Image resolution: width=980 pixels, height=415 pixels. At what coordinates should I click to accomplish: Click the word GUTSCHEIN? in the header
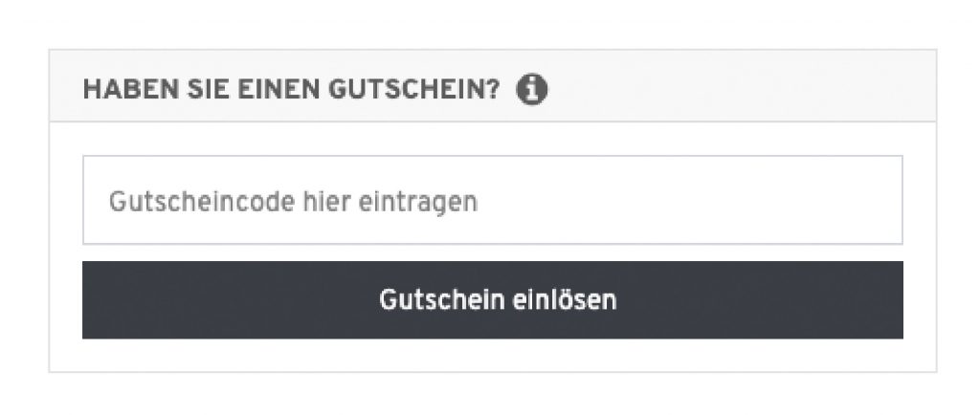pos(414,90)
